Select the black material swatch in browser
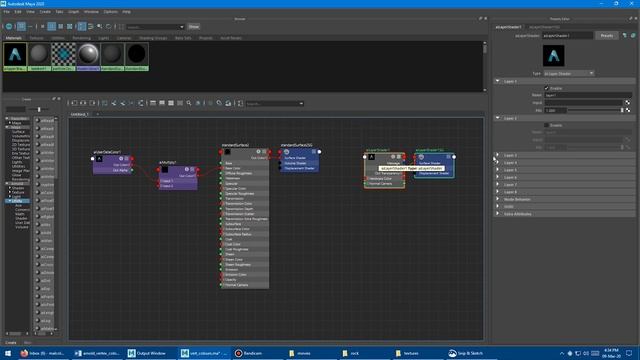 click(137, 57)
